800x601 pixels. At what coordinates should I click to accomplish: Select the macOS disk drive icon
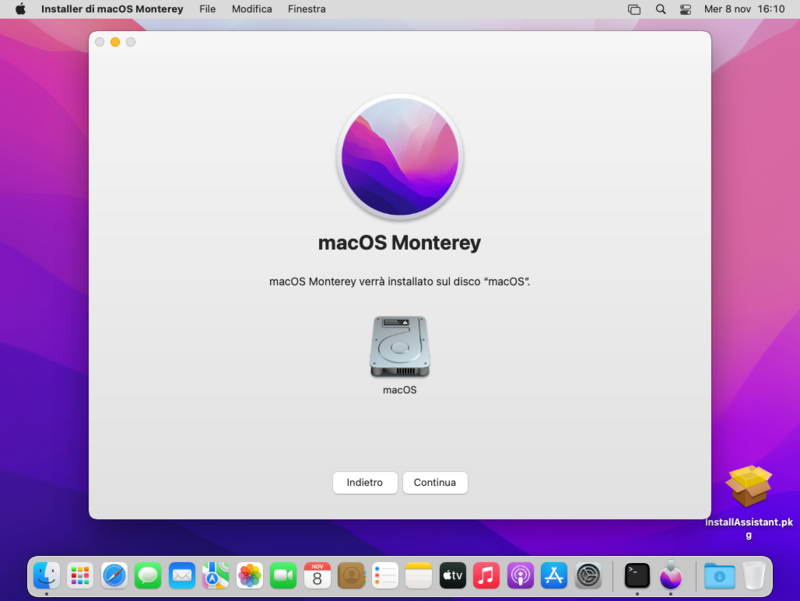click(399, 347)
